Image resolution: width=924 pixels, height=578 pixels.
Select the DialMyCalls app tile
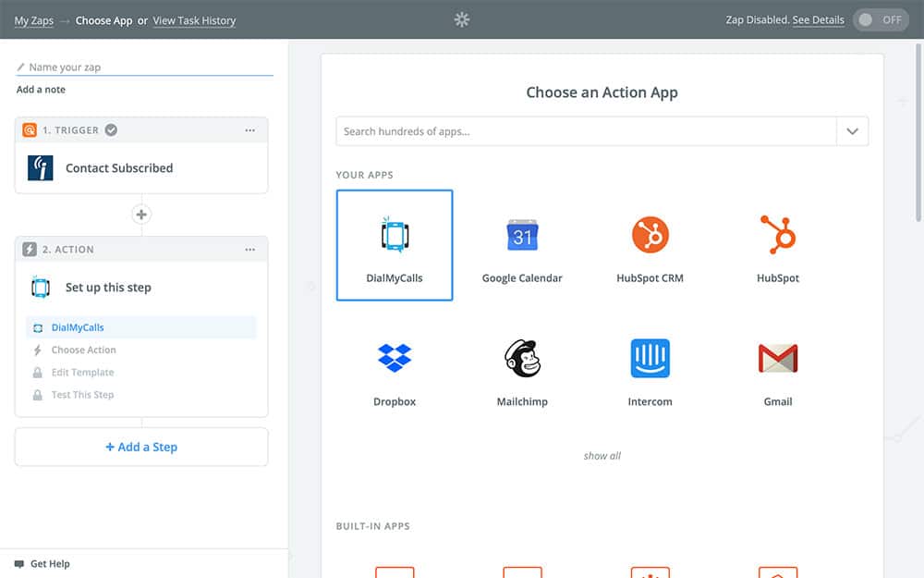pos(395,245)
